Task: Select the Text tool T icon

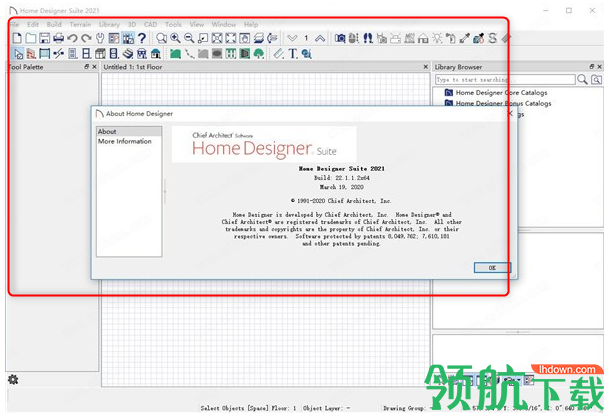Action: [x=293, y=54]
